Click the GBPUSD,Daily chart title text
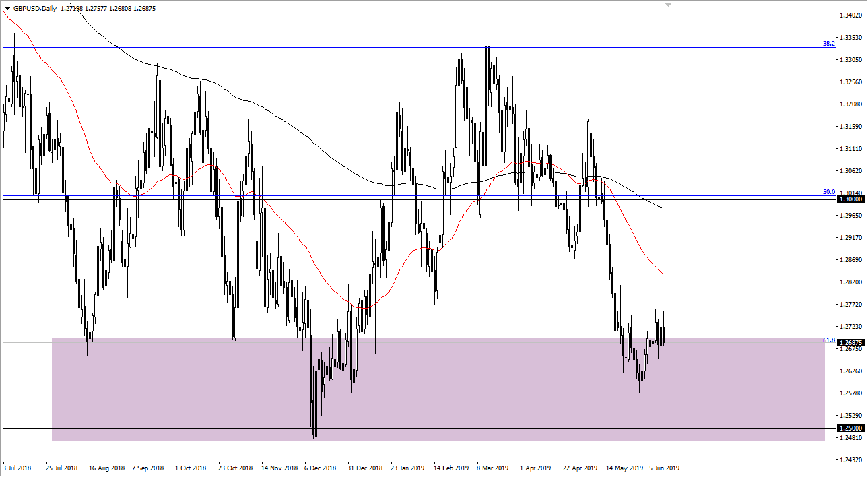Screen dimensions: 868x477 pyautogui.click(x=36, y=9)
